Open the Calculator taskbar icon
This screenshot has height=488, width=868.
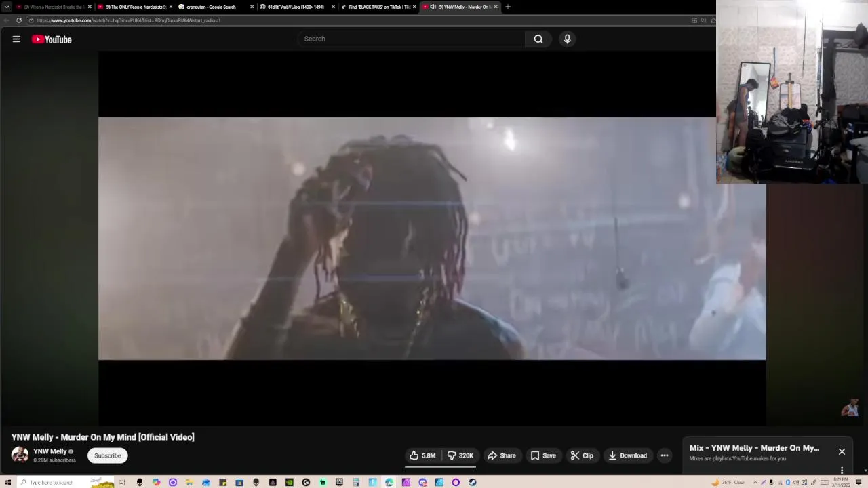point(356,483)
